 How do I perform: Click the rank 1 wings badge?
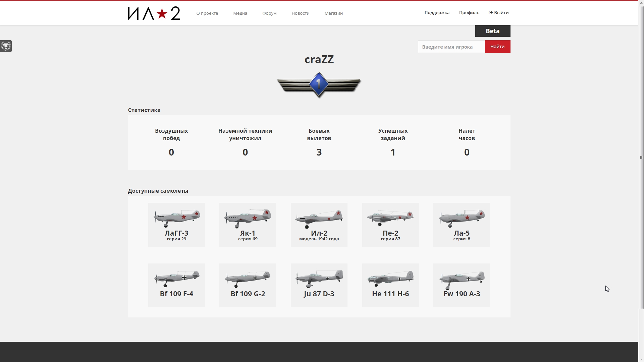[319, 84]
